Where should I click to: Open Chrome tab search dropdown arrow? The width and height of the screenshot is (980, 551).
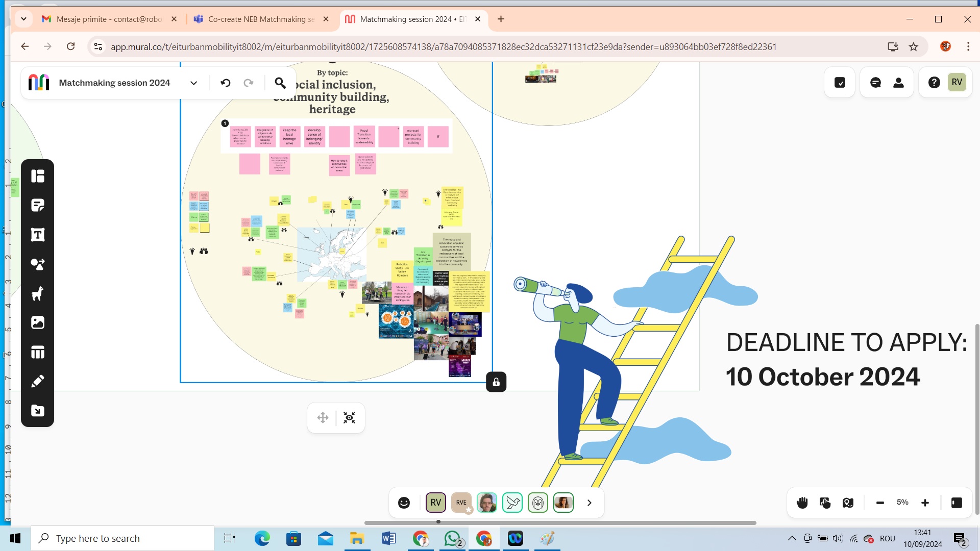(23, 19)
